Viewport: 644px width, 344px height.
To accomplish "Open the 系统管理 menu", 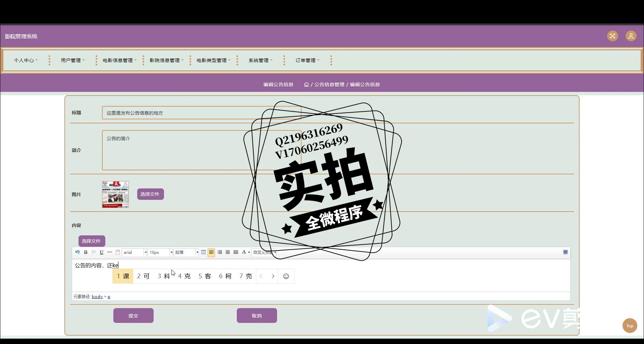I will (x=260, y=60).
